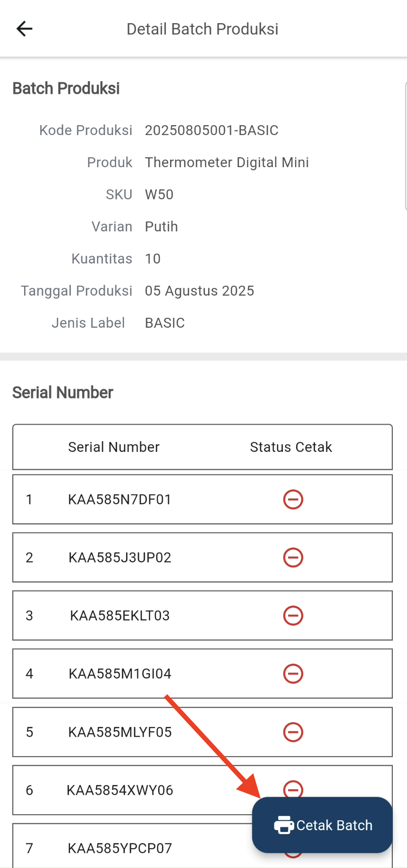The height and width of the screenshot is (868, 407).
Task: Click the production code 20250805001-BASIC
Action: pos(212,130)
